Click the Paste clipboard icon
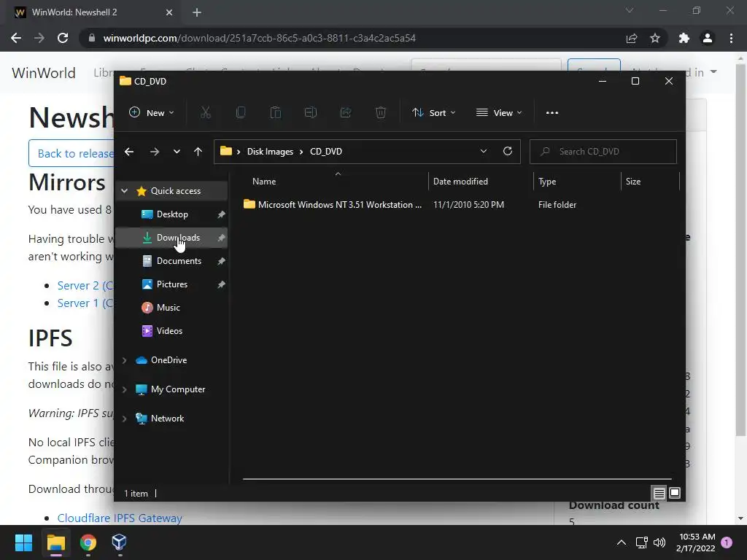 tap(275, 113)
